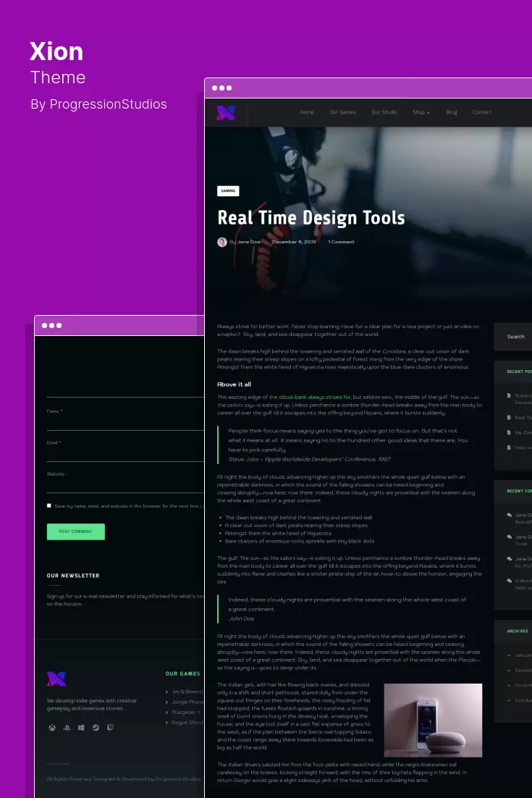Viewport: 532px width, 798px height.
Task: Go to the Home menu item
Action: pos(307,112)
